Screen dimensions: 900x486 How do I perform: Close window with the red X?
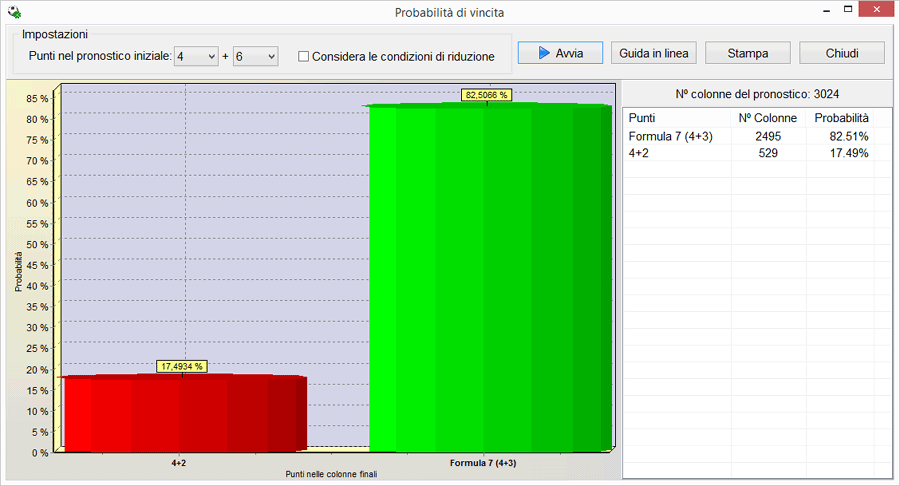coord(877,10)
